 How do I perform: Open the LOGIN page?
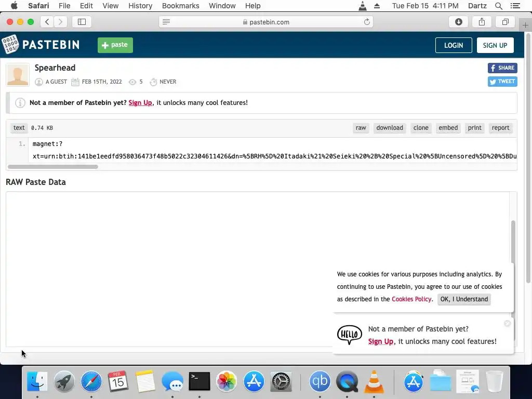453,45
